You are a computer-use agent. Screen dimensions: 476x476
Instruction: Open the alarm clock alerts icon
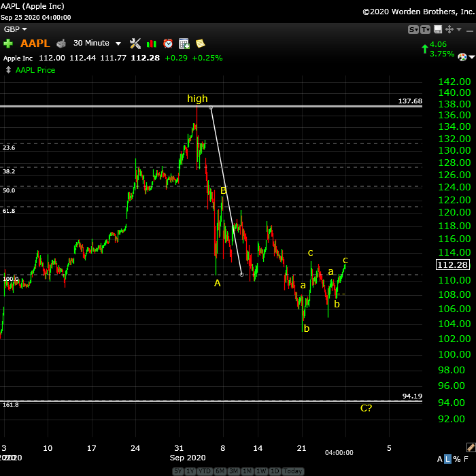click(168, 44)
